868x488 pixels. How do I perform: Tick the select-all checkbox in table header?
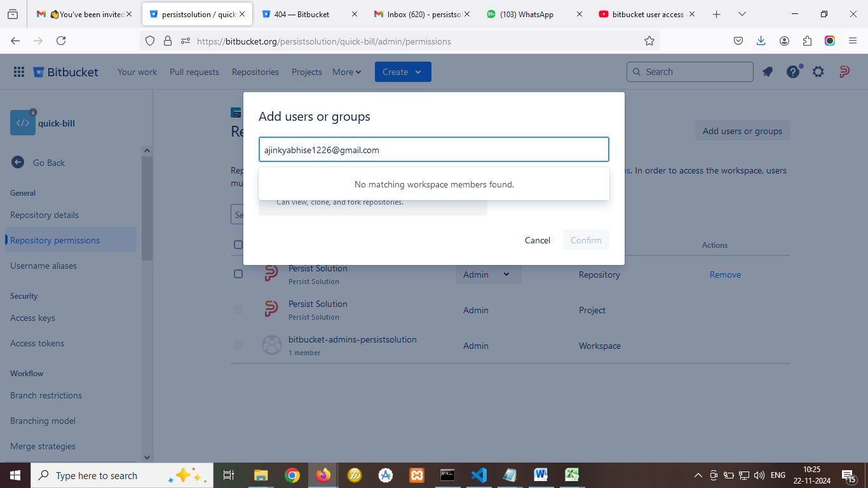(238, 245)
